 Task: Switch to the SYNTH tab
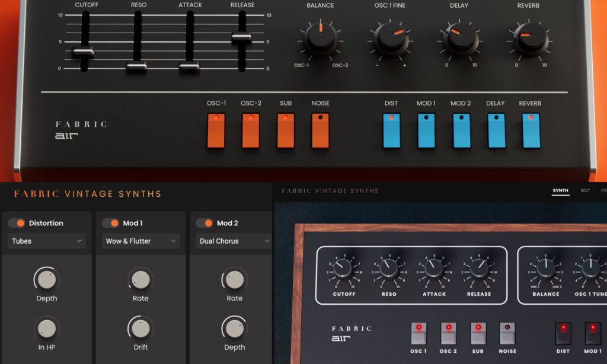pyautogui.click(x=560, y=190)
